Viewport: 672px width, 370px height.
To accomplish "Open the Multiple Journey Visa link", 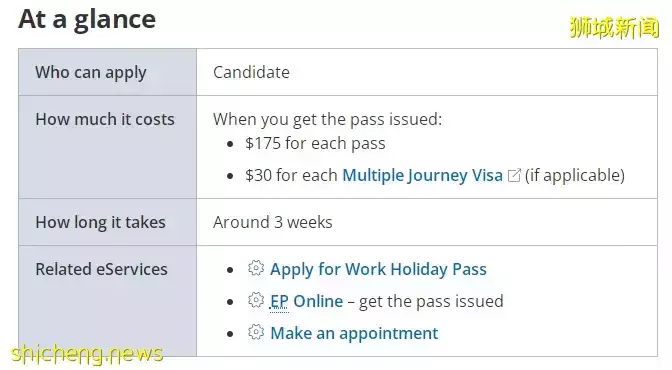I will pos(422,175).
